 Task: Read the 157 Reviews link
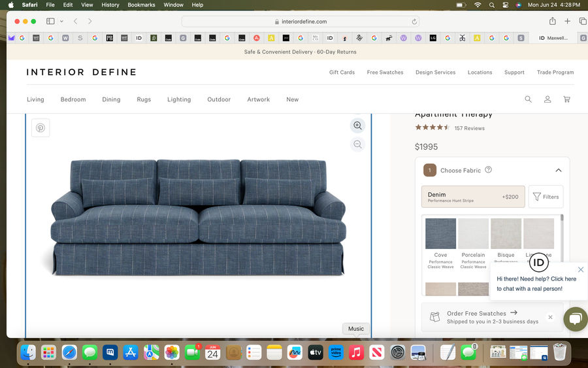(x=470, y=128)
